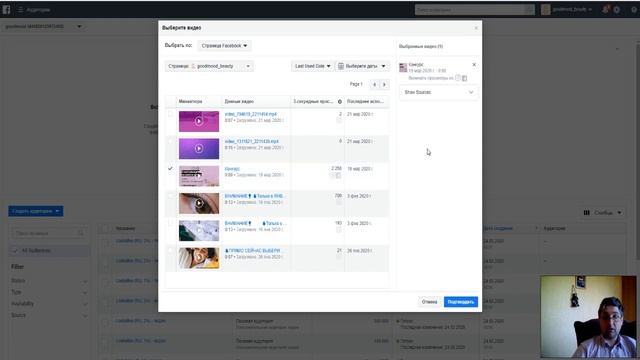Play the video_1311821 thumbnail preview

[x=199, y=149]
